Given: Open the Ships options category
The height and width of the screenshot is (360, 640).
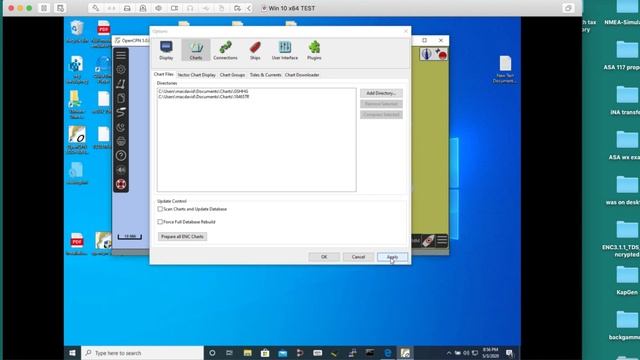Looking at the screenshot, I should [255, 50].
